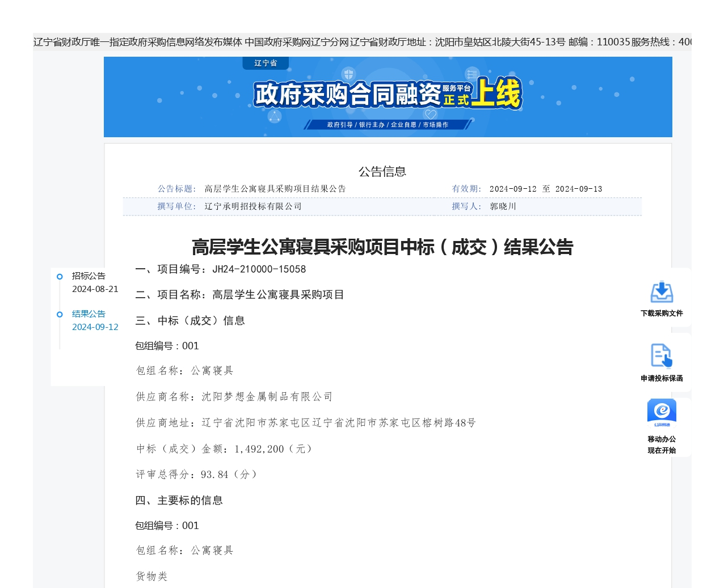
Task: Click the 移动办公 现在开始 label
Action: (662, 445)
